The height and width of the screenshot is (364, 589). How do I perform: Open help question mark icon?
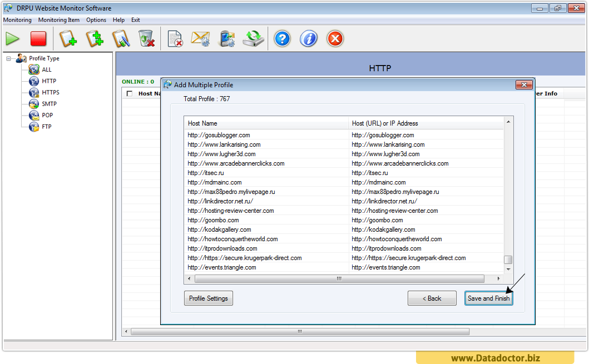click(282, 39)
